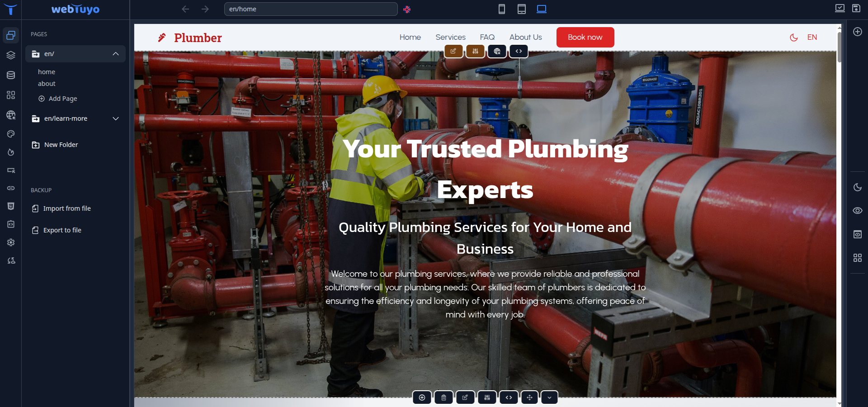Toggle preview eye icon in right sidebar
The image size is (868, 407).
(857, 211)
